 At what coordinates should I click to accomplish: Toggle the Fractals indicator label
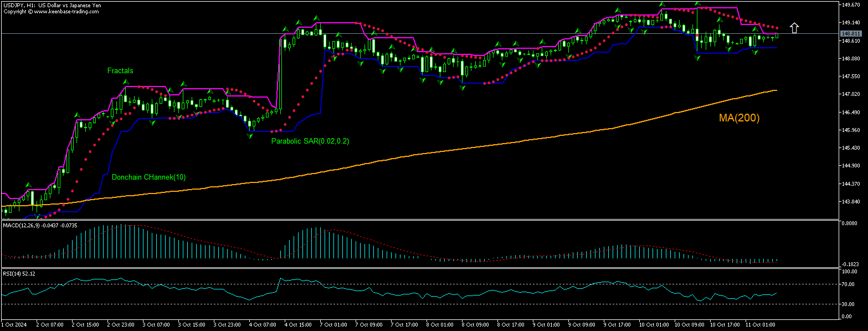120,70
